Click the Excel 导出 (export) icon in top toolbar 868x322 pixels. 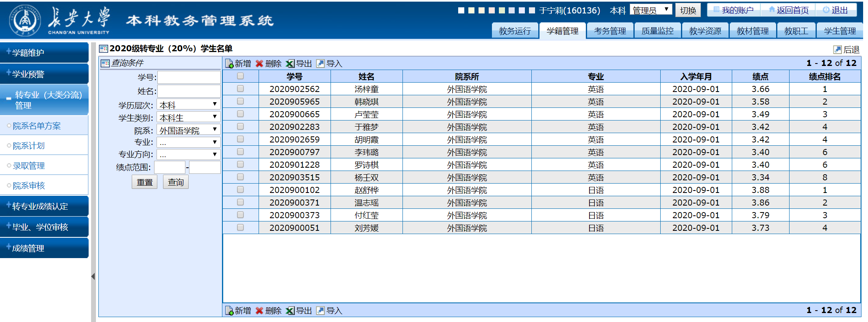tap(290, 64)
